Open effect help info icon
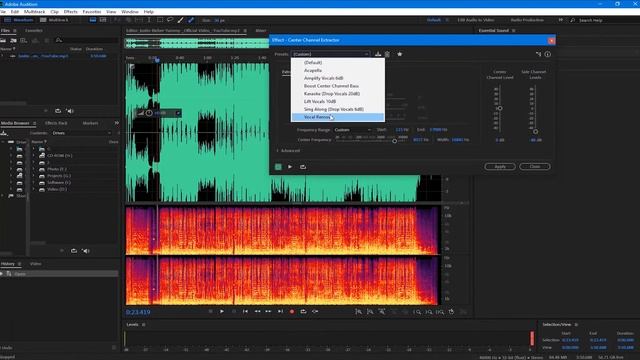The width and height of the screenshot is (640, 360). pyautogui.click(x=548, y=54)
